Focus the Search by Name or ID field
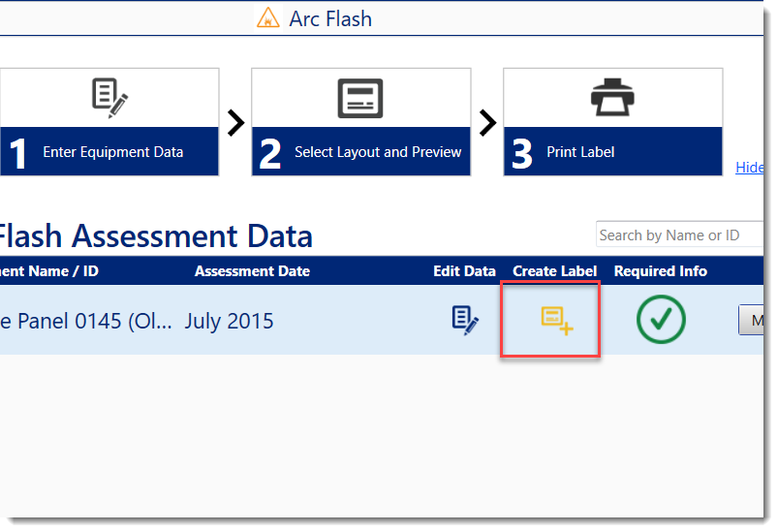 [678, 235]
